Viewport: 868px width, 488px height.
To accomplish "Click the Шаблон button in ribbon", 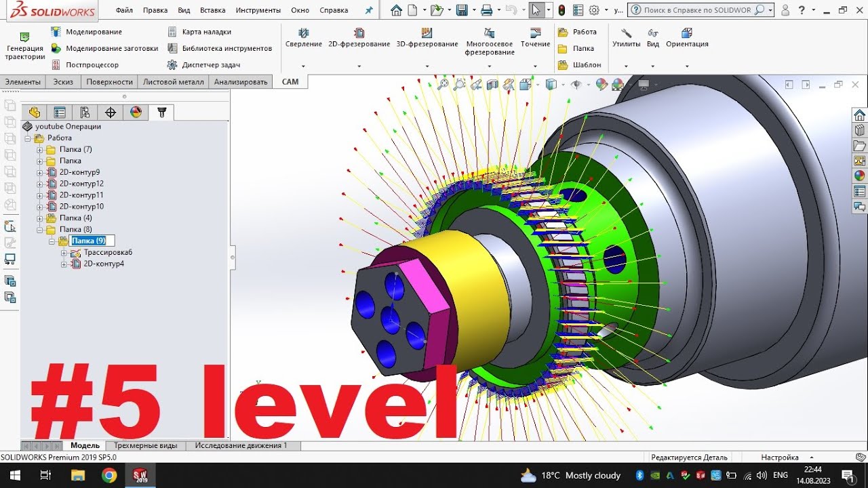I will 579,65.
